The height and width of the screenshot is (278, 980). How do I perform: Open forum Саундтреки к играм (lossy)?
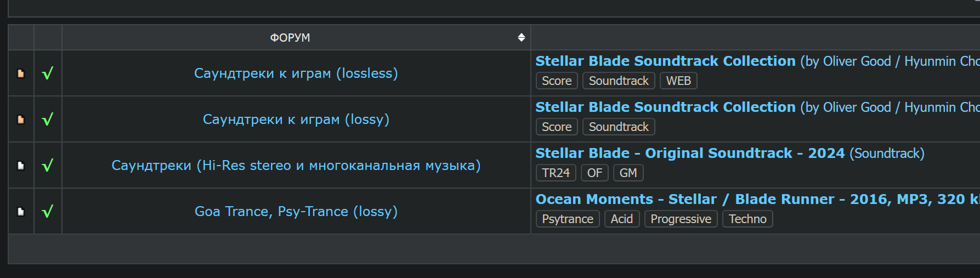296,120
